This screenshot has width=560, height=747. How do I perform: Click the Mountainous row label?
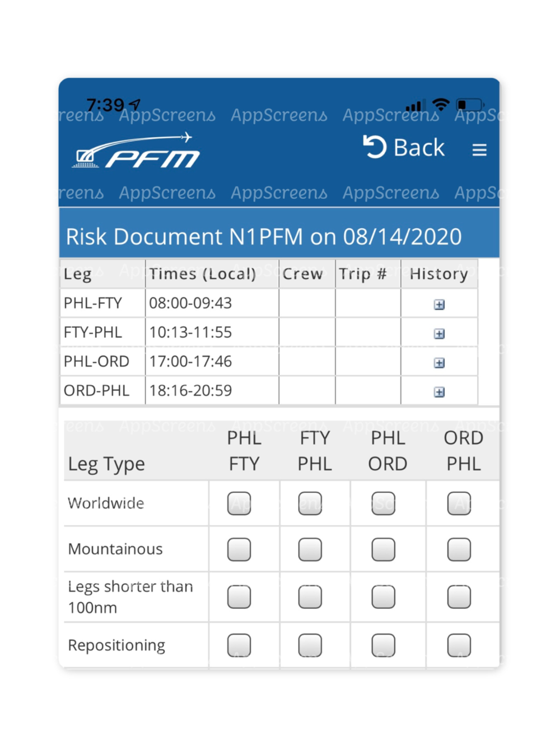point(115,549)
